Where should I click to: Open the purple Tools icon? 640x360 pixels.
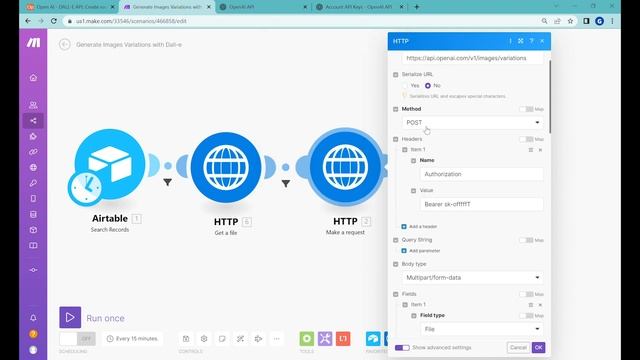(325, 338)
